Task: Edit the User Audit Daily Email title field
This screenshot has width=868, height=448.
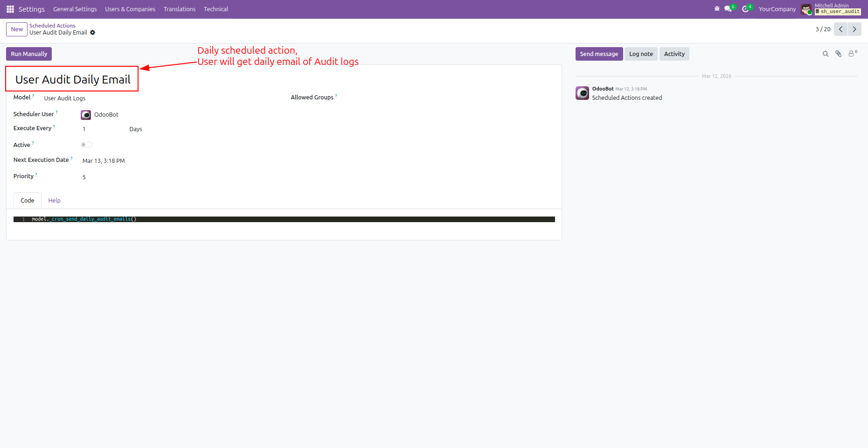Action: coord(73,80)
